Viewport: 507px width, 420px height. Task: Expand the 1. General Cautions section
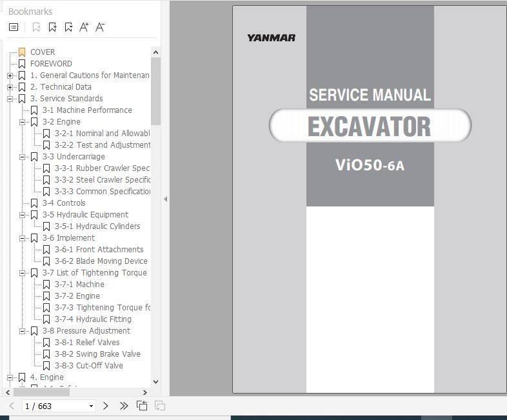10,75
